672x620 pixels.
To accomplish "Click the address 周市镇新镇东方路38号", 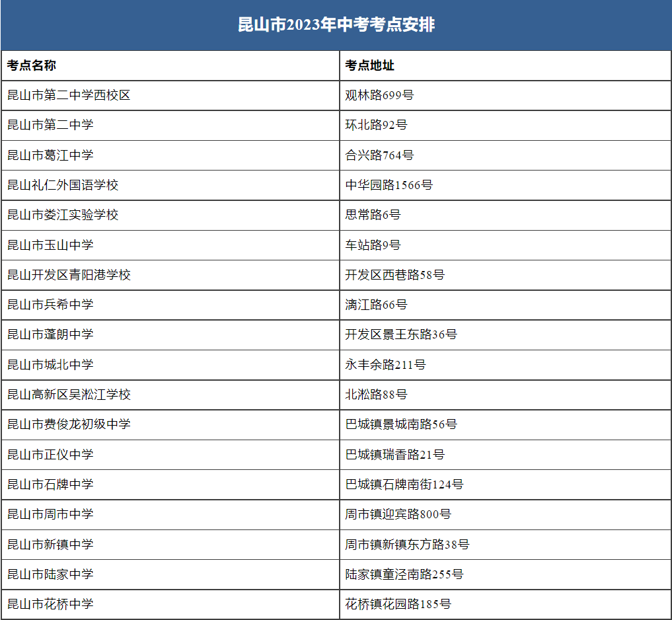I will (x=408, y=545).
